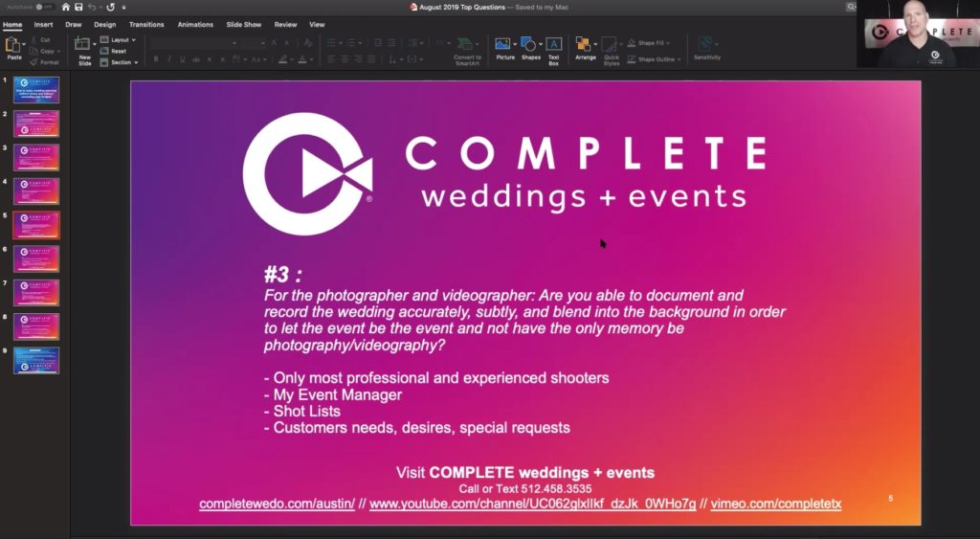Click the align left icon

coord(330,59)
